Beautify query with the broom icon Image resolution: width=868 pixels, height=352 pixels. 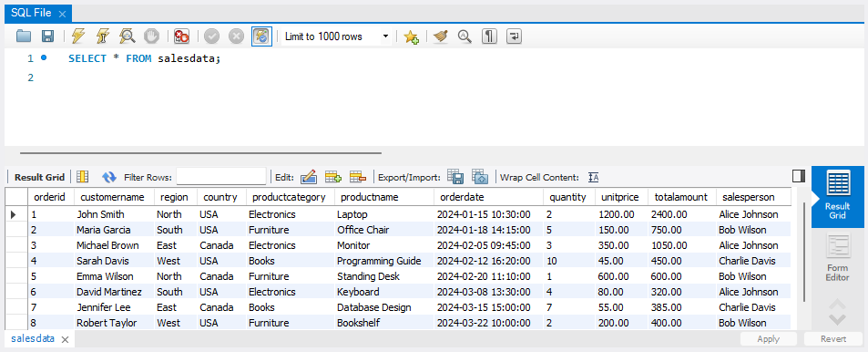tap(440, 36)
